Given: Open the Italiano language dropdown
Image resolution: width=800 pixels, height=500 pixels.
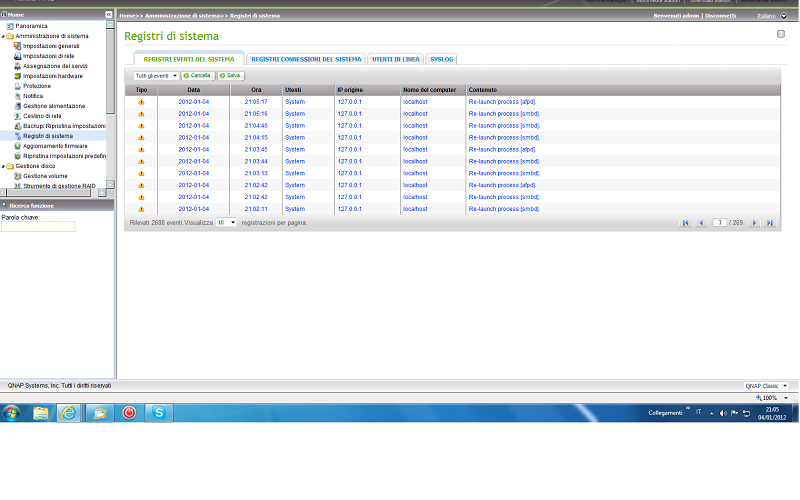Looking at the screenshot, I should tap(783, 16).
